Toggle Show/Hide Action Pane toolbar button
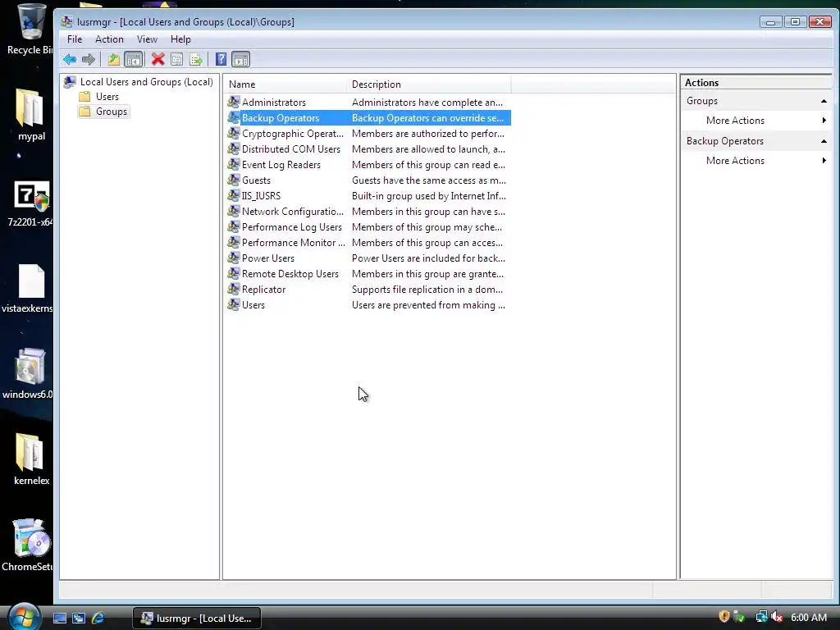The height and width of the screenshot is (630, 840). [241, 59]
